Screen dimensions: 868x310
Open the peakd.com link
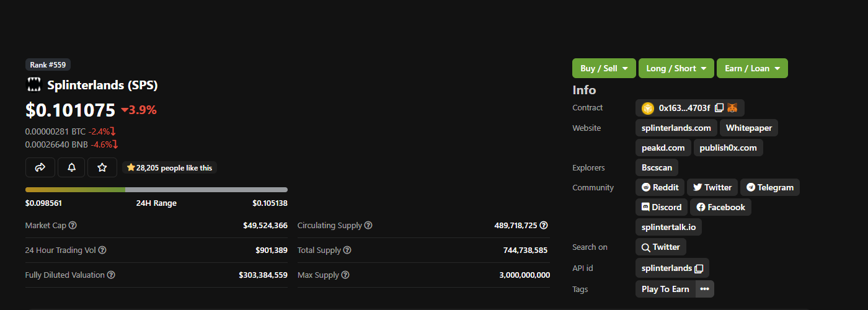663,148
